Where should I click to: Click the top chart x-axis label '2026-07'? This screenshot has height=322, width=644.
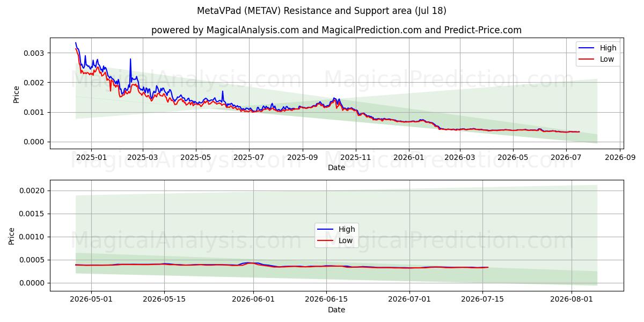tap(566, 158)
